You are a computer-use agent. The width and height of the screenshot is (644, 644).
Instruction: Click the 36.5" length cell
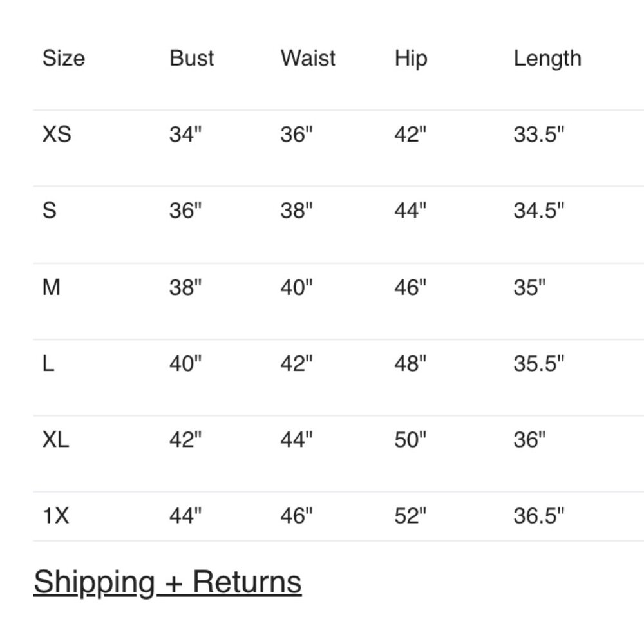point(539,515)
